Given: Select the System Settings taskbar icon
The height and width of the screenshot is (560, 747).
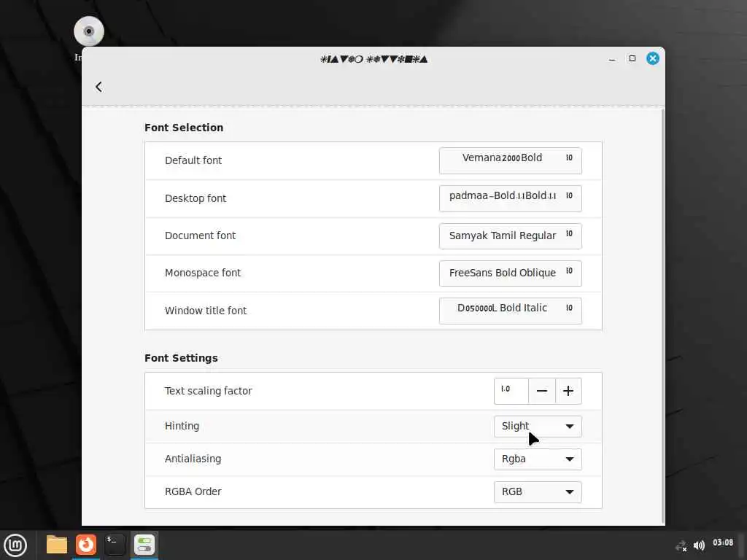Looking at the screenshot, I should click(x=144, y=545).
